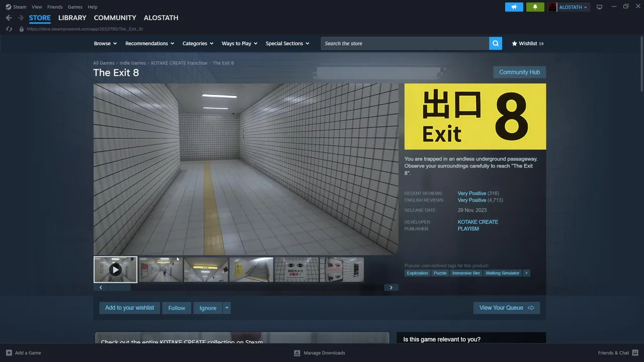The image size is (644, 362).
Task: Select the red-walled corridor screenshot thumbnail
Action: (x=160, y=269)
